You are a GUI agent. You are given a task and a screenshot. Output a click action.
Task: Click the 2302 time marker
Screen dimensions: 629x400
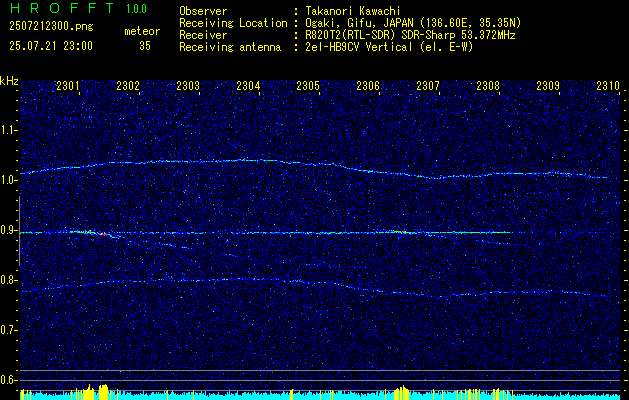pos(128,85)
